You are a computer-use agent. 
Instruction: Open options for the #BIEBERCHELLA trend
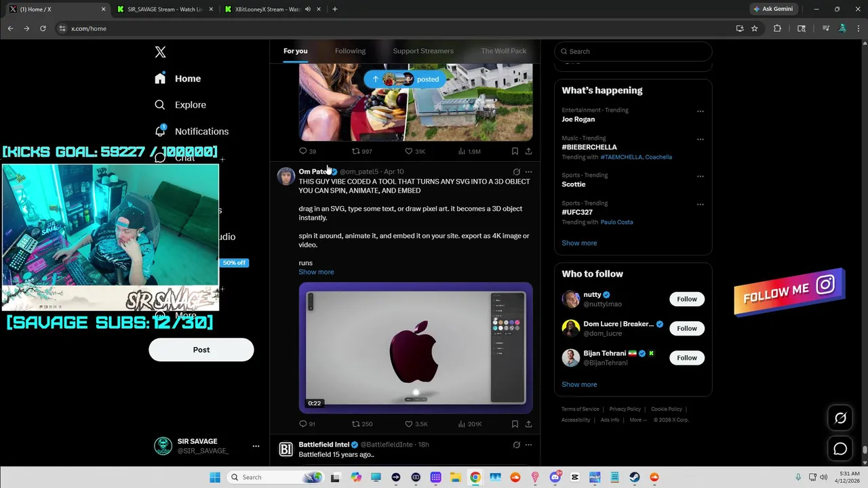[700, 140]
